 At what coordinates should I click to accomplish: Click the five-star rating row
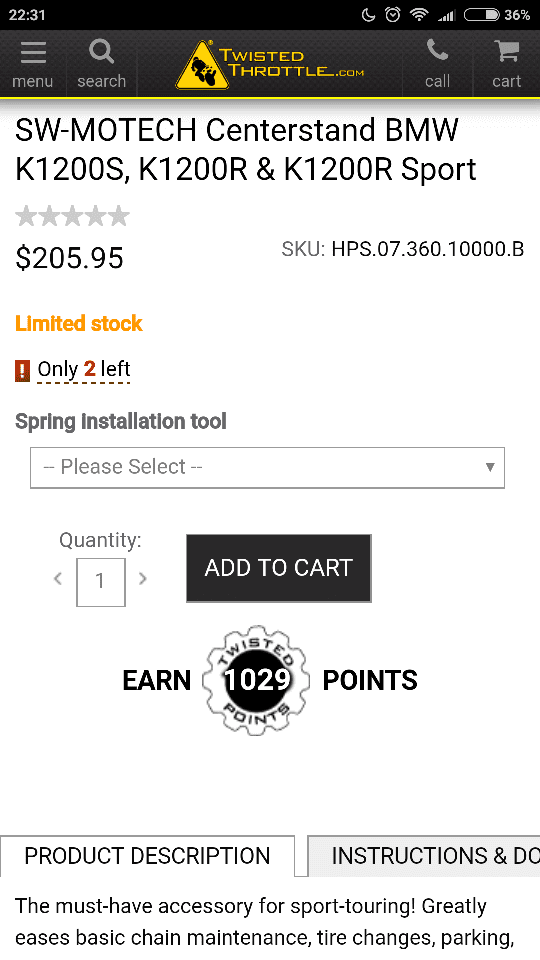[x=72, y=216]
